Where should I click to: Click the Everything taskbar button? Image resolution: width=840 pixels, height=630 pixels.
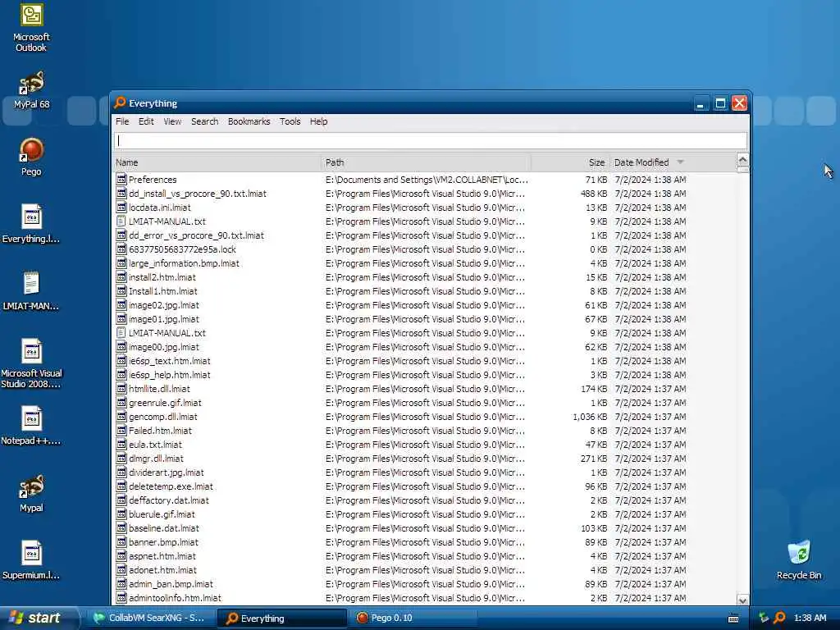tap(282, 619)
